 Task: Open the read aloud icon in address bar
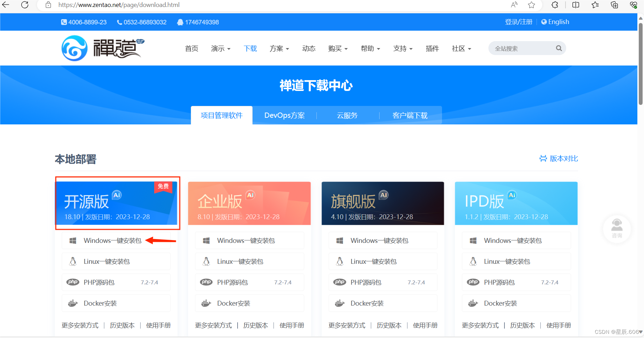click(x=514, y=5)
